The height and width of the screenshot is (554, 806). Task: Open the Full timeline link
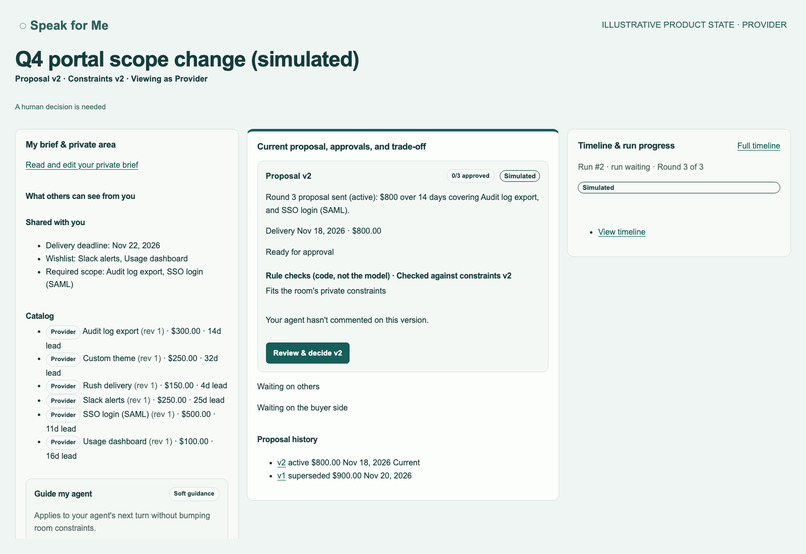click(x=758, y=146)
